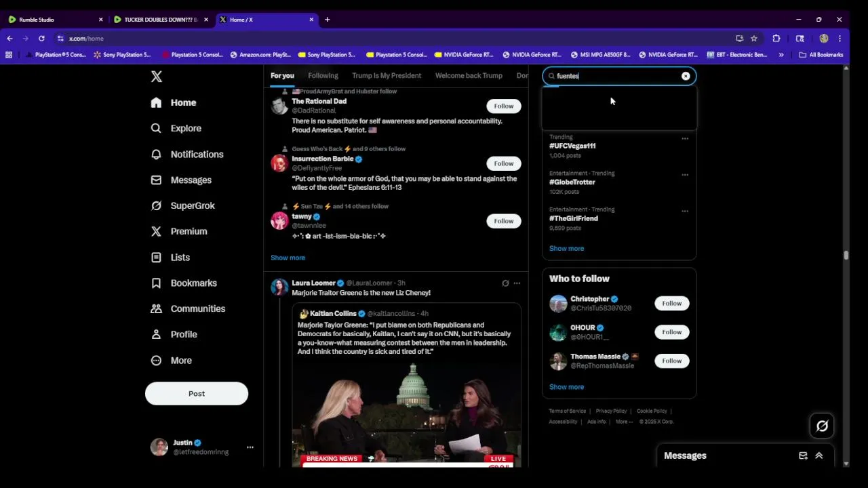
Task: Follow Thomas Massie
Action: [x=672, y=361]
